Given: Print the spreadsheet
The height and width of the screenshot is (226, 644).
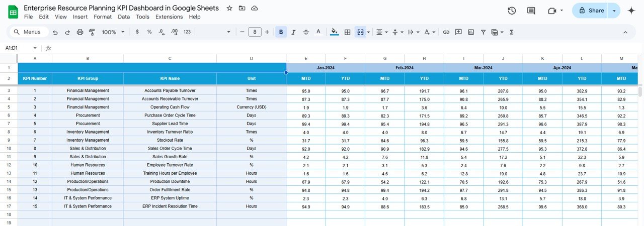Looking at the screenshot, I should tap(80, 32).
